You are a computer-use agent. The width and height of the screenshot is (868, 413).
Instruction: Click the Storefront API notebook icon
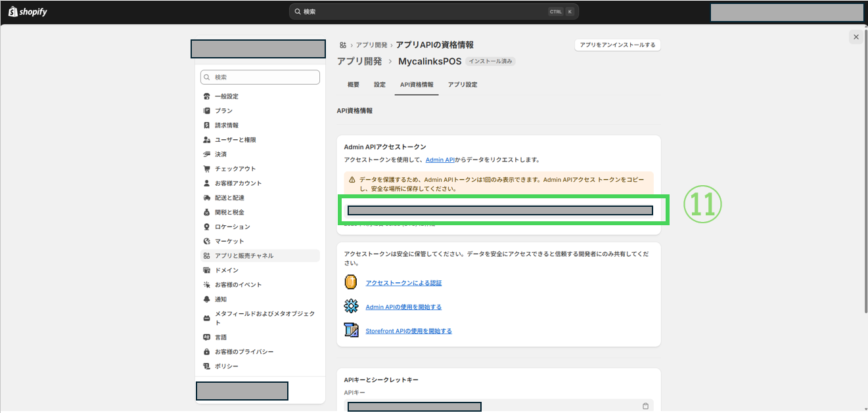point(351,330)
